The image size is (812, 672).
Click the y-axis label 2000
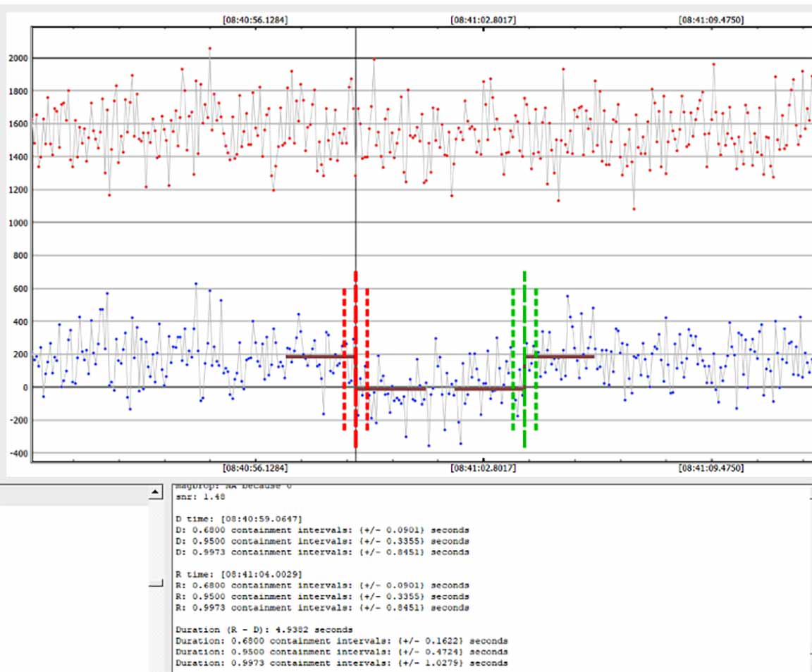pos(18,58)
